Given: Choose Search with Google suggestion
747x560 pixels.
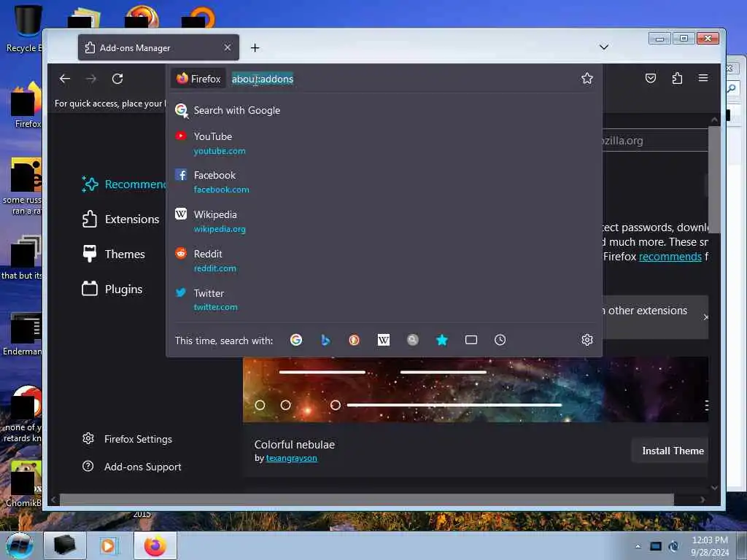Looking at the screenshot, I should (384, 111).
